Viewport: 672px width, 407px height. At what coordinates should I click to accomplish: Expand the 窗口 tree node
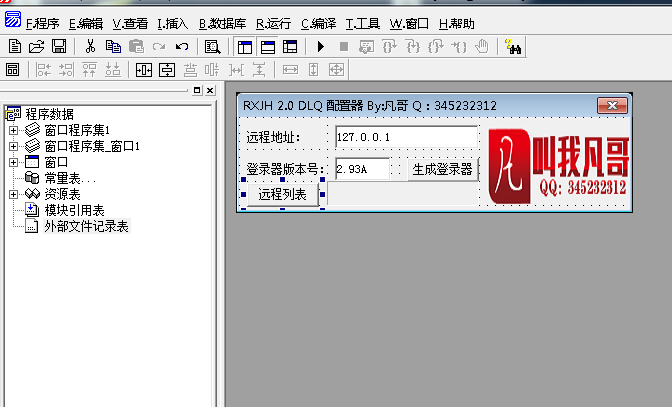13,162
